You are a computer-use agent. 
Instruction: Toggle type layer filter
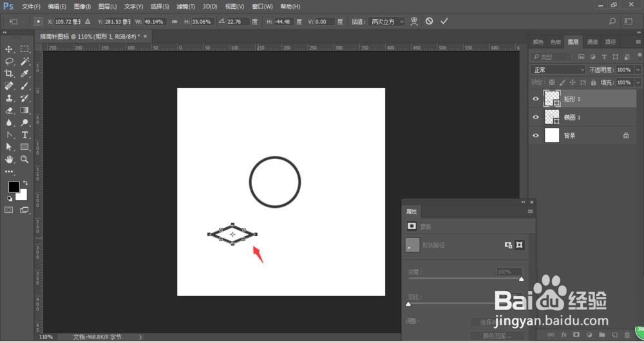point(604,57)
